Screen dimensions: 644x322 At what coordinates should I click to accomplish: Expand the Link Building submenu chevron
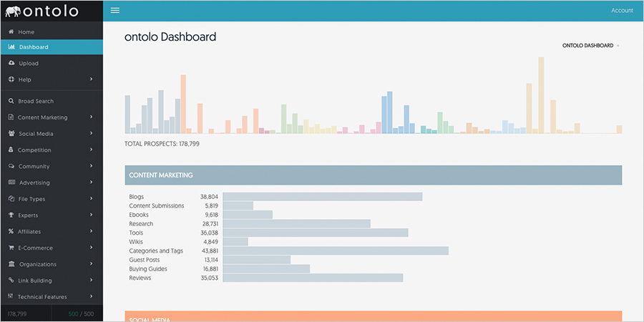[x=91, y=280]
